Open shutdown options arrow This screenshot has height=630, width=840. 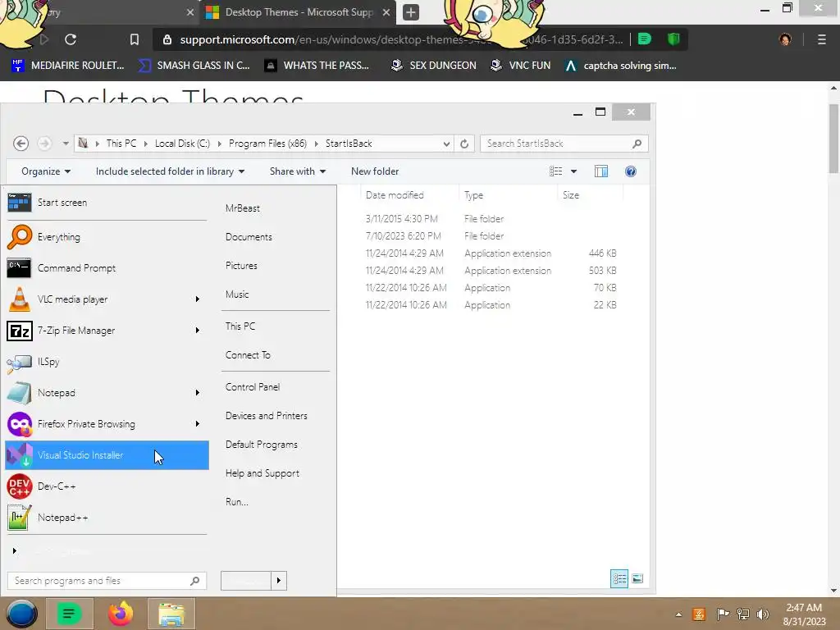click(x=279, y=580)
